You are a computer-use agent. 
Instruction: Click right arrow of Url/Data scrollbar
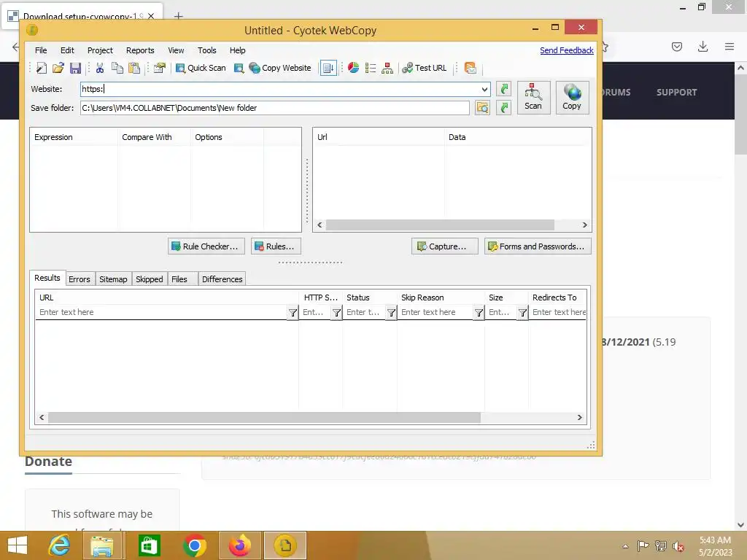[584, 225]
